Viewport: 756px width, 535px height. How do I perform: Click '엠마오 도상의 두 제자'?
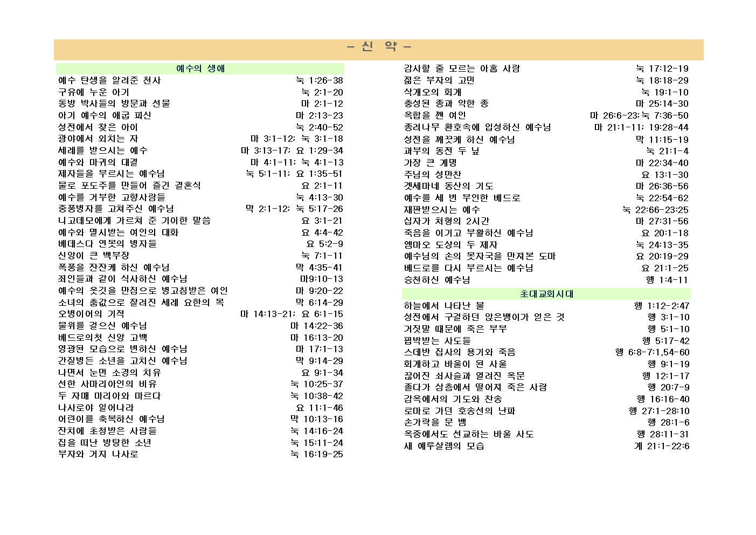[450, 245]
